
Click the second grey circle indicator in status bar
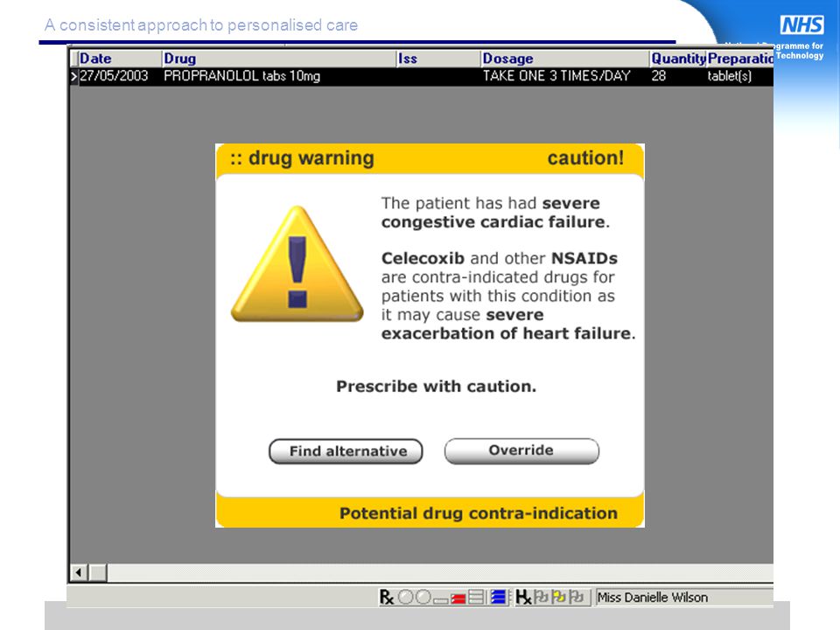coord(423,597)
